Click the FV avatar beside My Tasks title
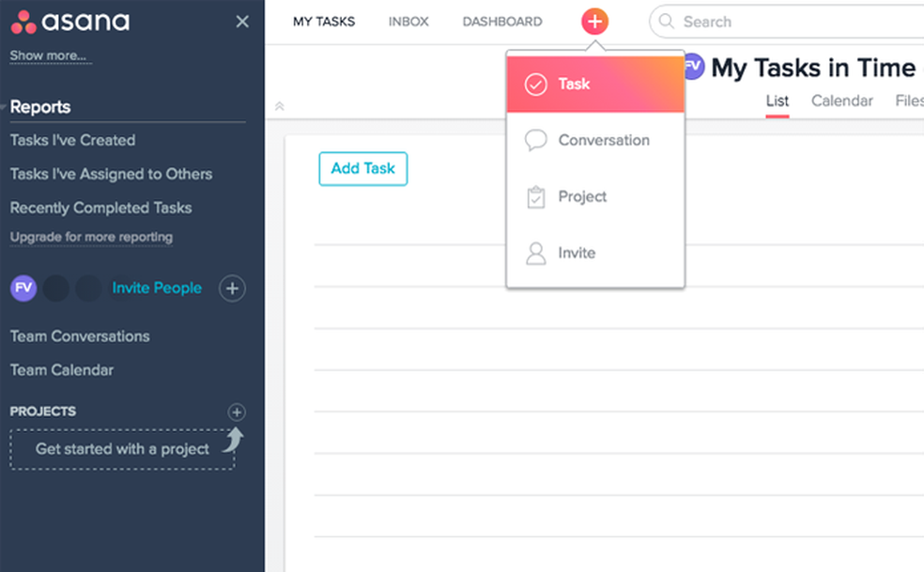 (x=694, y=67)
